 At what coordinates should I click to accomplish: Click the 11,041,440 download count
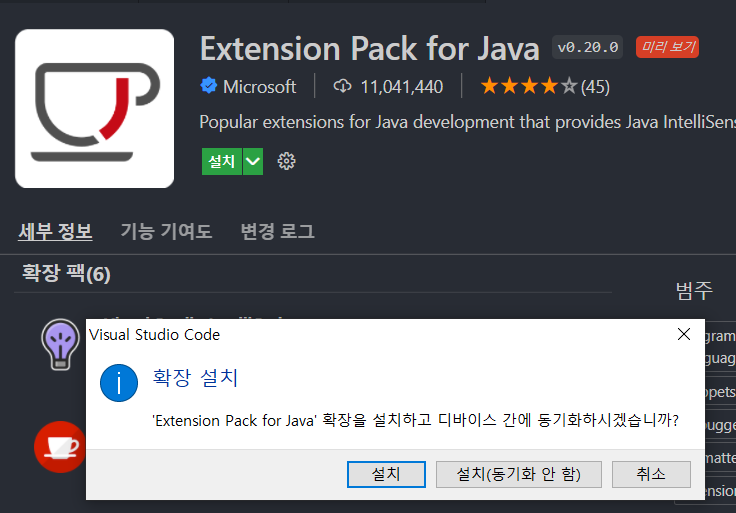tap(402, 86)
